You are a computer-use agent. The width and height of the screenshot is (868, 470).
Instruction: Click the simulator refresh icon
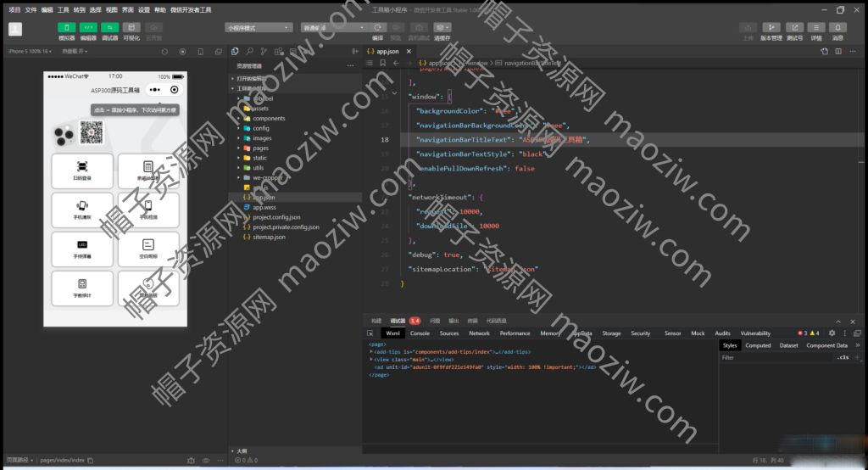coord(164,52)
